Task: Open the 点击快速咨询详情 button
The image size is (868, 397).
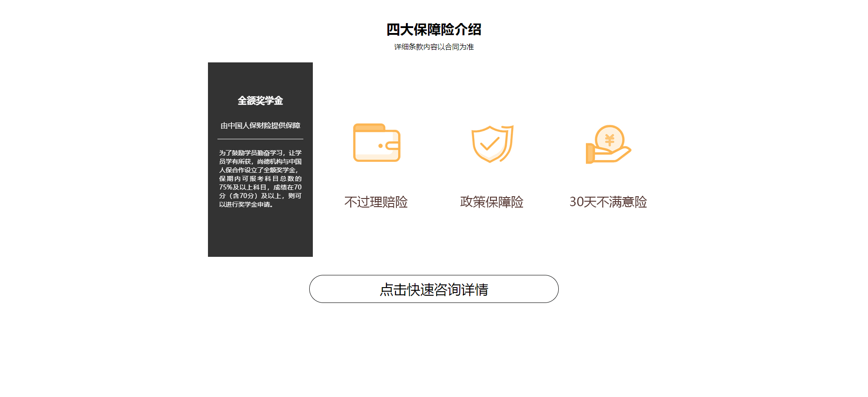Action: pyautogui.click(x=434, y=289)
